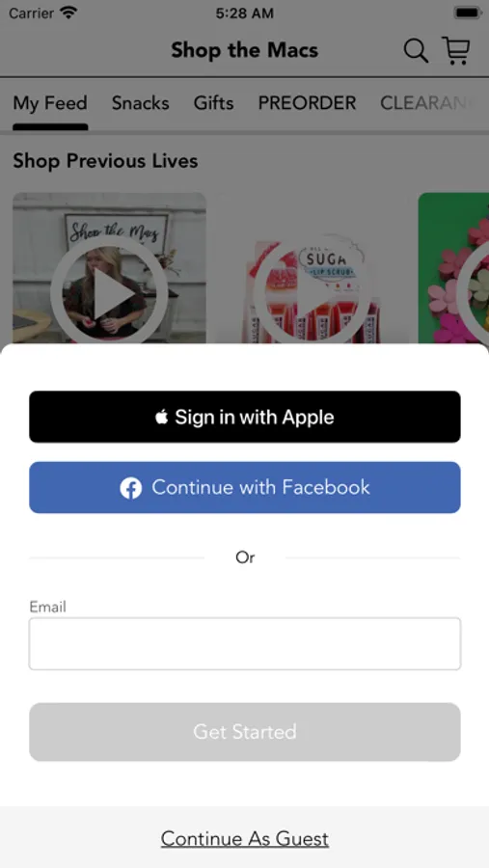Focus the Email input field
489x868 pixels.
click(x=245, y=644)
